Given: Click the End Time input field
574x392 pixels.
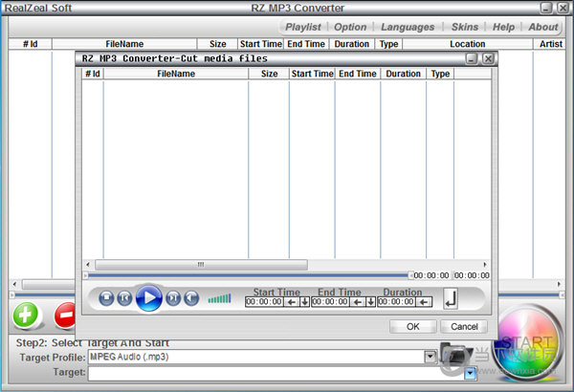Looking at the screenshot, I should point(330,302).
